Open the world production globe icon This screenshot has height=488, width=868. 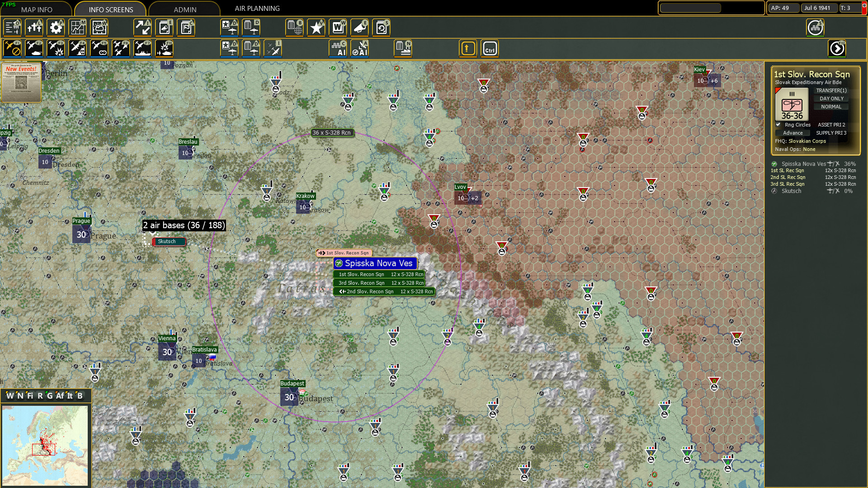pos(294,28)
